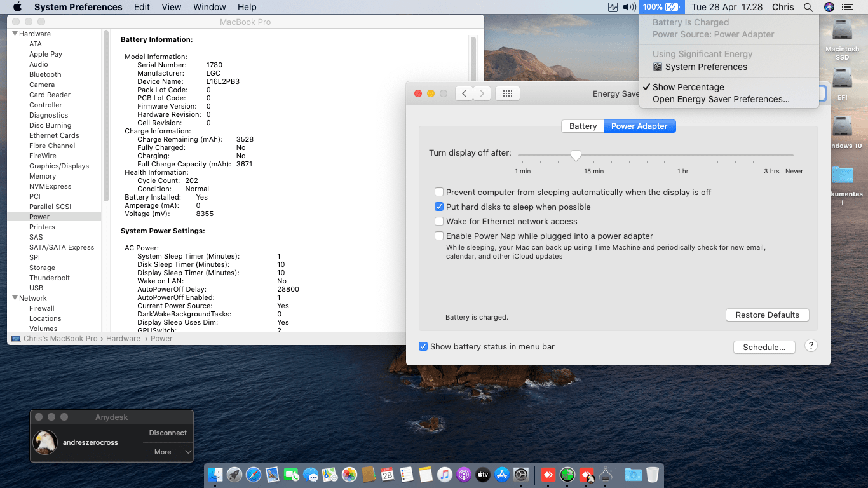Open Photos from the dock
Screen dimensions: 868x488
[349, 474]
